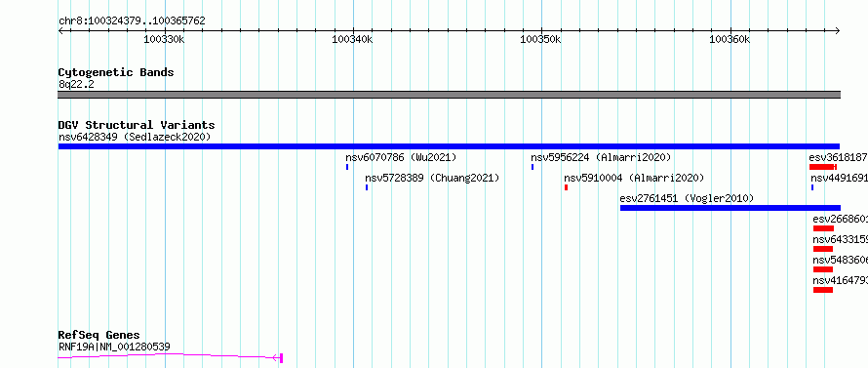
Task: Click the esv2668601 variant label
Action: (841, 219)
